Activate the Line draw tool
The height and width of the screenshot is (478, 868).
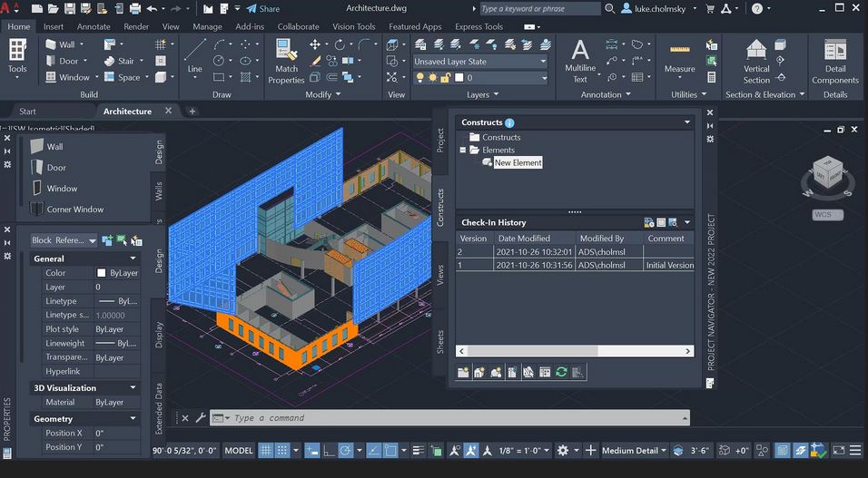(x=194, y=56)
